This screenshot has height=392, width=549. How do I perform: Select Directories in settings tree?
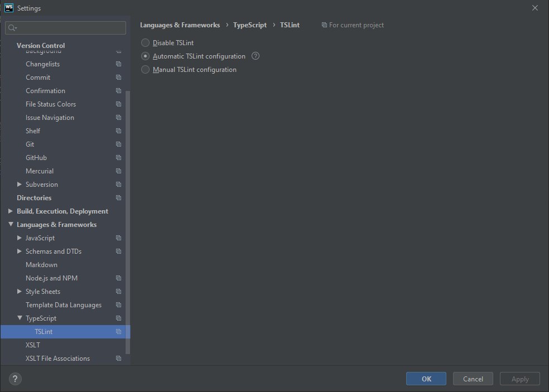[34, 198]
